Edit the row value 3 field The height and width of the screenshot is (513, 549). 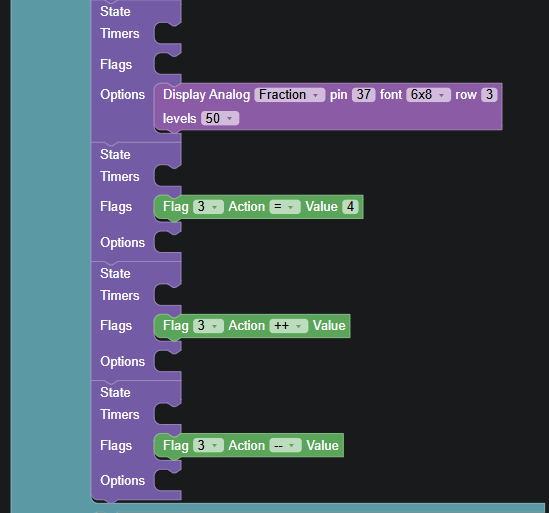tap(489, 95)
